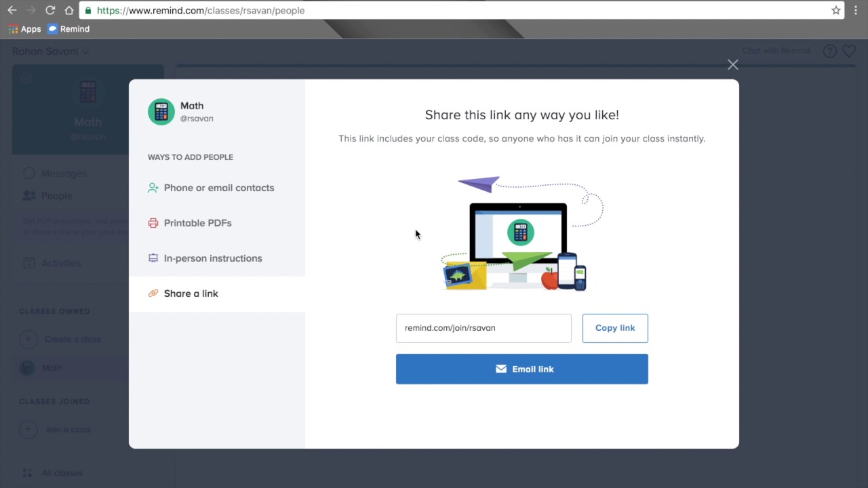The image size is (868, 488).
Task: Bookmark this page with the star icon
Action: (x=836, y=10)
